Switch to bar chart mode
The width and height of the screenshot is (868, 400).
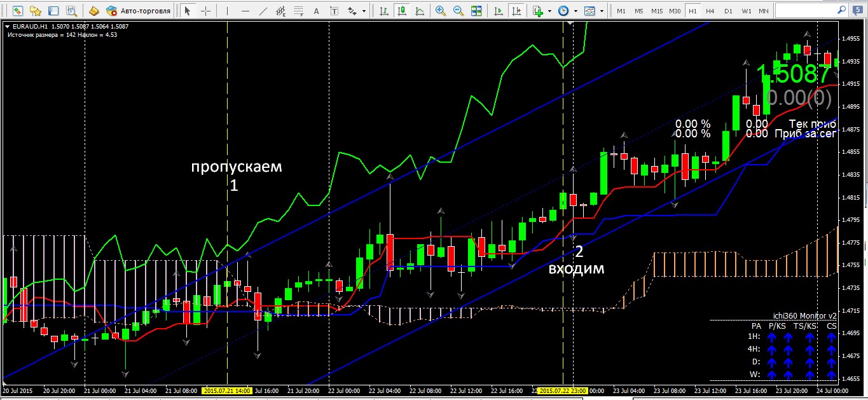(x=383, y=11)
